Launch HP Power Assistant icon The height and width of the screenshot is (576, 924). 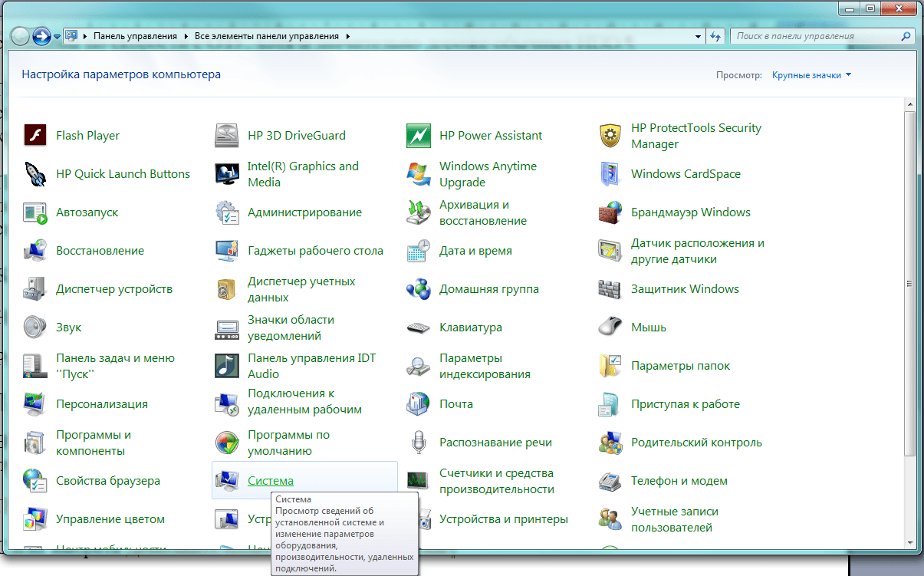pyautogui.click(x=419, y=136)
